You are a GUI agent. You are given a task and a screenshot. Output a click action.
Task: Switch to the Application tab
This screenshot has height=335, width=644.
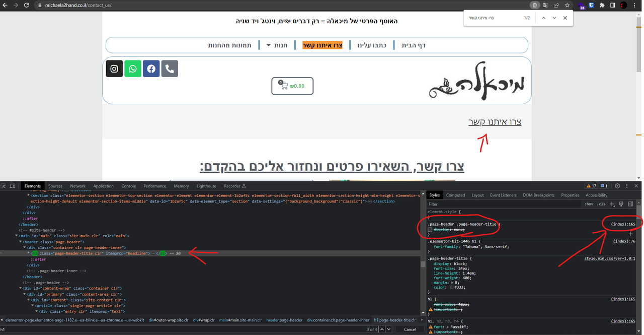(104, 186)
